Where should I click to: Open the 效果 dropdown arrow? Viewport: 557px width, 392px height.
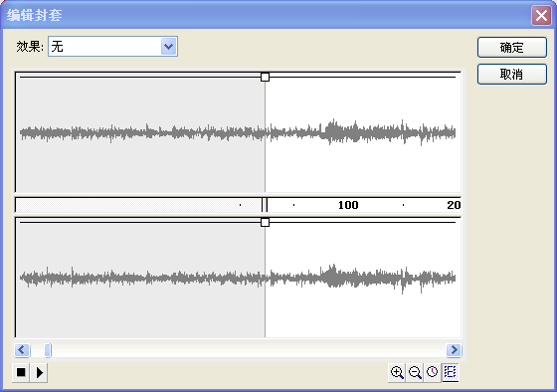coord(169,46)
